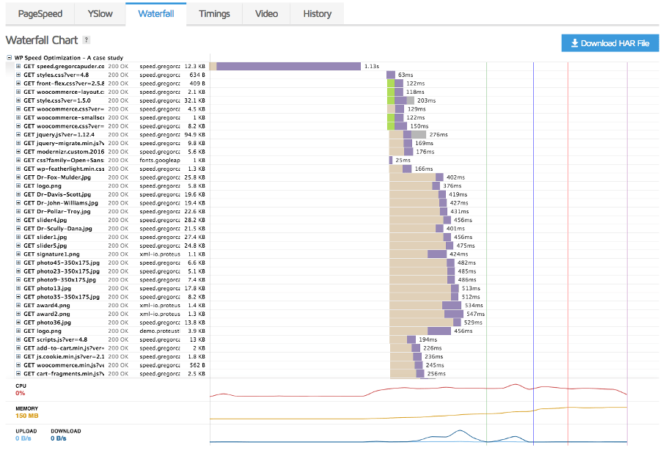Viewport: 660px width, 456px height.
Task: Click the 1.13s purple timing bar
Action: coord(289,66)
